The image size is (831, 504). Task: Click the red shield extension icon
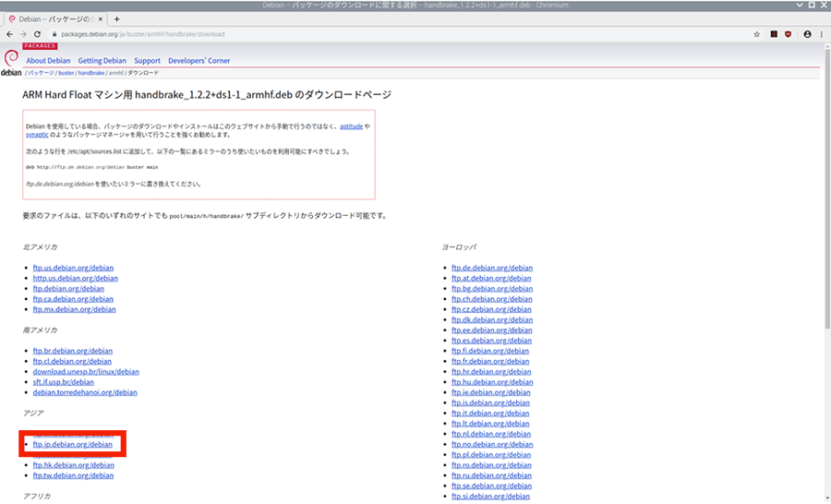[x=789, y=34]
